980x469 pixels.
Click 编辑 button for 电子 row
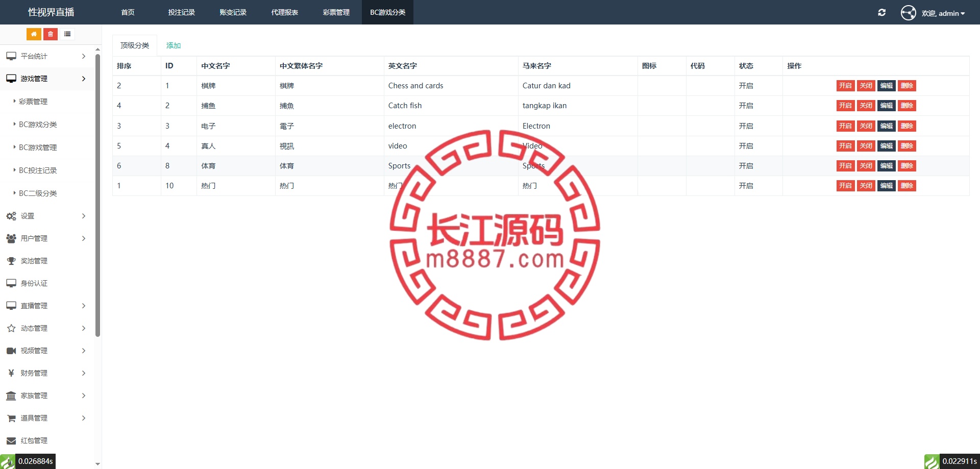tap(887, 126)
